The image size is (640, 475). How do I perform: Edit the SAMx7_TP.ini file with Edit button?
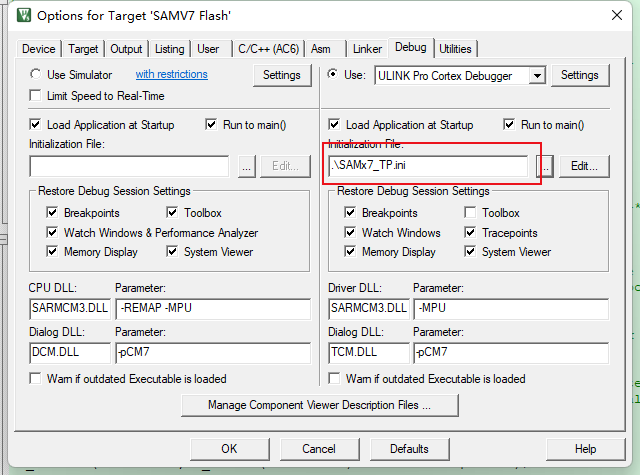point(584,167)
